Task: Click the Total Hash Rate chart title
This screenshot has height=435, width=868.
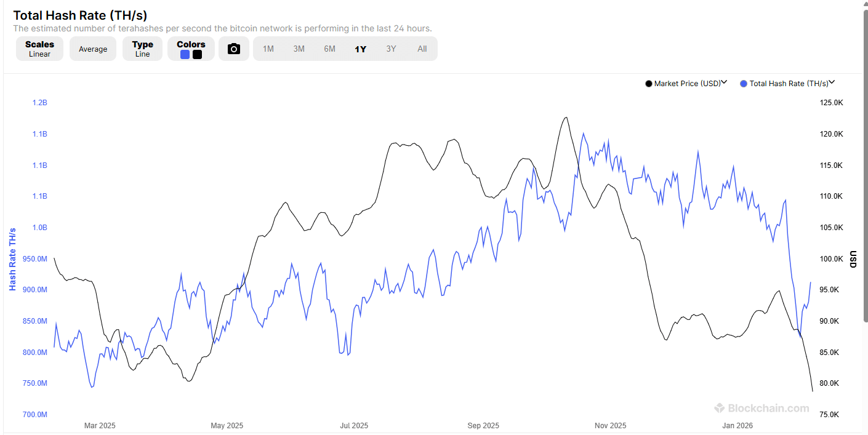Action: click(x=81, y=15)
